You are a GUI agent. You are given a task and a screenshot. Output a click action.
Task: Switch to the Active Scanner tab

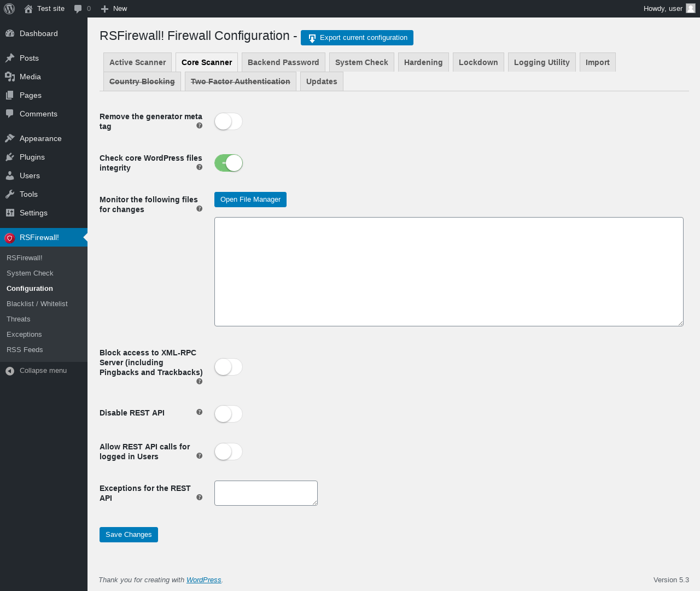(x=137, y=62)
